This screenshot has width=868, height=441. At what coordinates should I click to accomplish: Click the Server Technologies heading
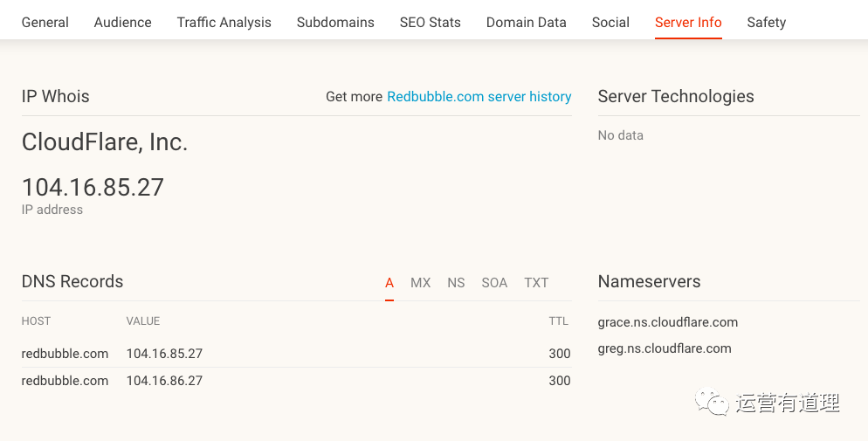676,96
